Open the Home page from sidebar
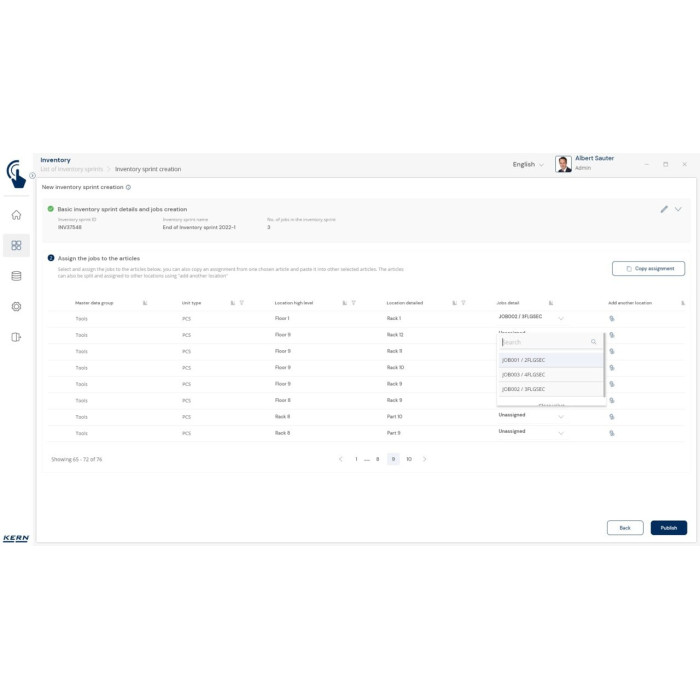The image size is (700, 700). click(x=16, y=215)
